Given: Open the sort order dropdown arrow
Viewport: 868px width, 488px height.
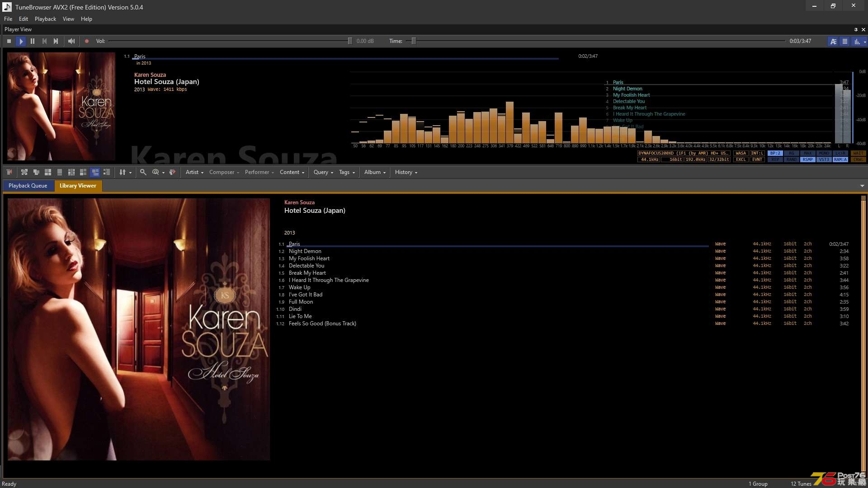Looking at the screenshot, I should point(131,173).
